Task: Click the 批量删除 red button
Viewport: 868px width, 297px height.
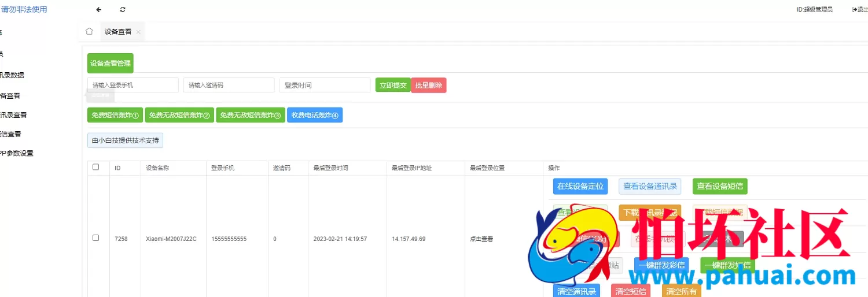Action: 429,85
